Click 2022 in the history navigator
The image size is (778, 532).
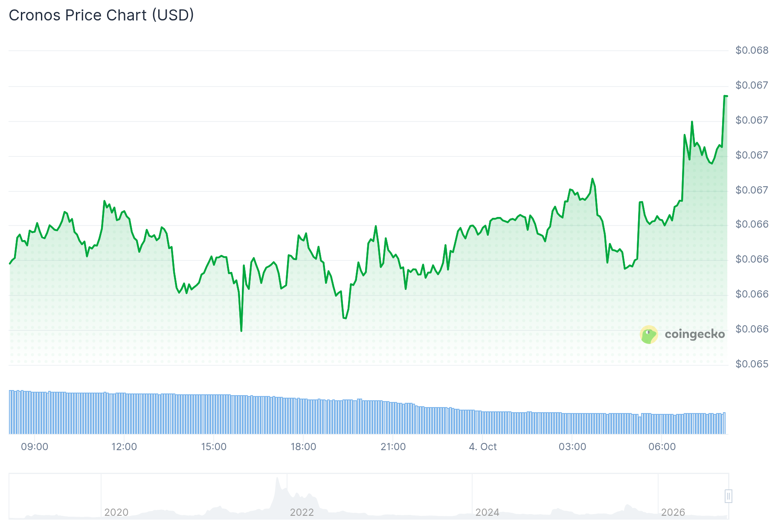click(x=302, y=512)
